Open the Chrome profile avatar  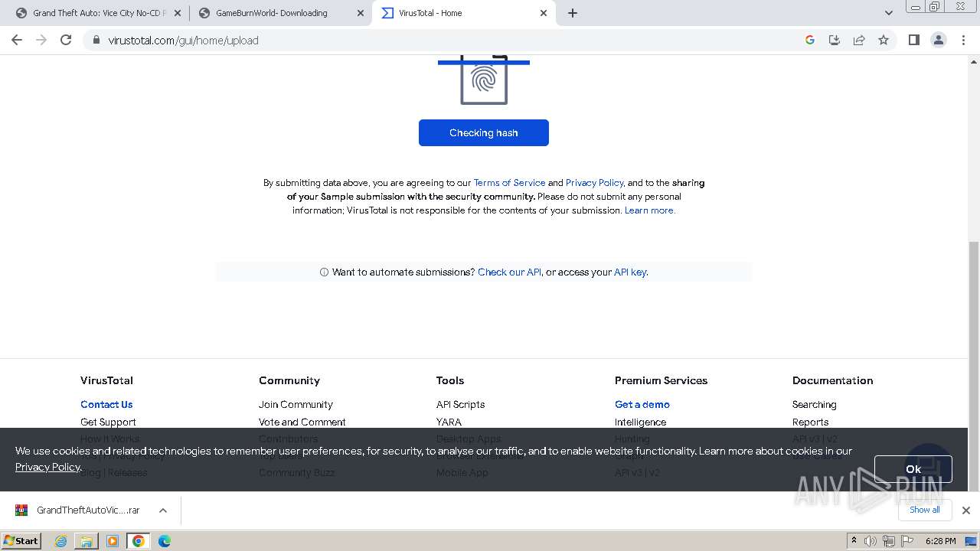(x=939, y=40)
